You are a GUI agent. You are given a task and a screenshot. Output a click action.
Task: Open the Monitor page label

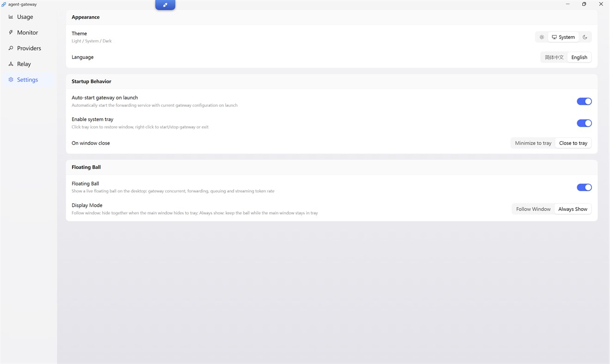coord(28,32)
